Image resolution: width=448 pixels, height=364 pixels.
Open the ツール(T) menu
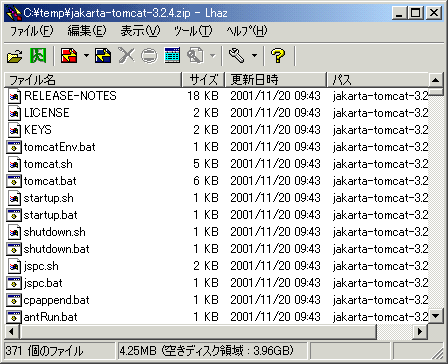[x=193, y=31]
